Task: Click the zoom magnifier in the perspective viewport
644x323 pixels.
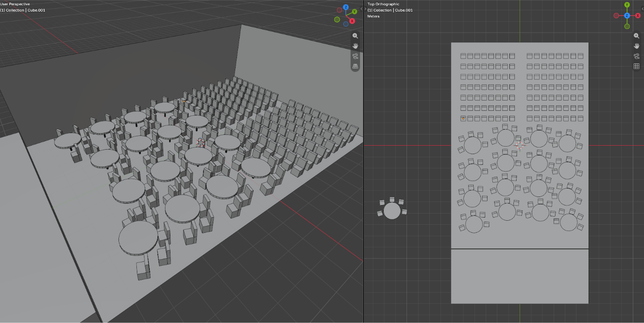Action: (355, 36)
